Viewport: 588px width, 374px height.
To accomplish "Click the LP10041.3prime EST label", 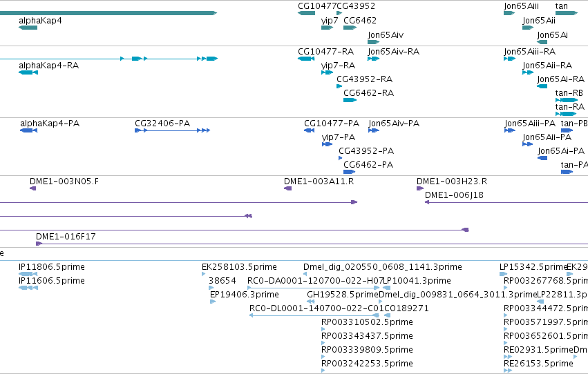I will point(417,281).
